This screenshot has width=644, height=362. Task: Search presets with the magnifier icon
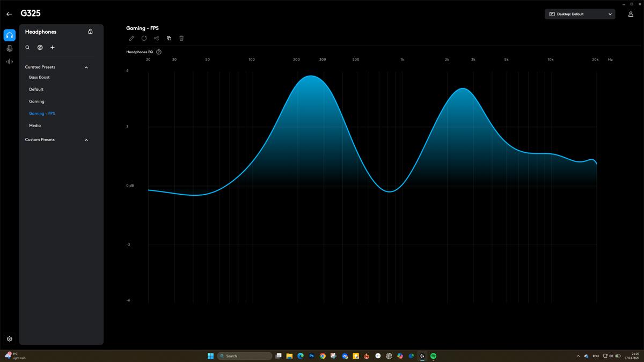28,48
